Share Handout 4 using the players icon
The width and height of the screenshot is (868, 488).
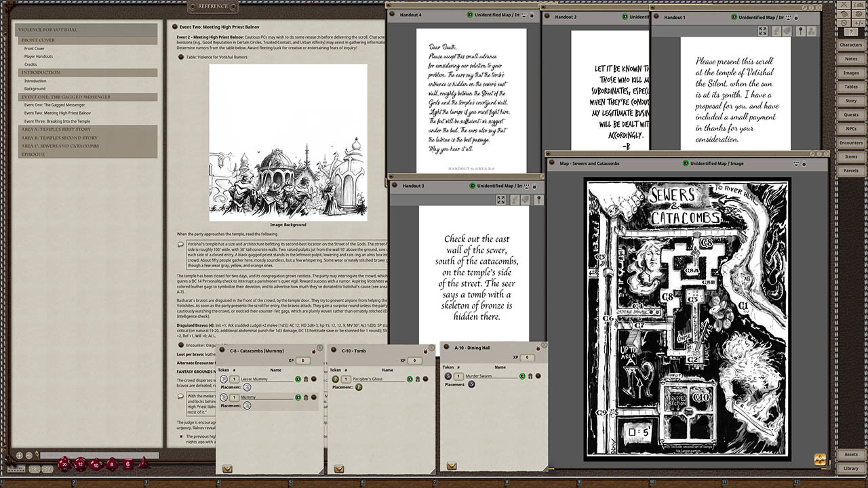pos(524,14)
